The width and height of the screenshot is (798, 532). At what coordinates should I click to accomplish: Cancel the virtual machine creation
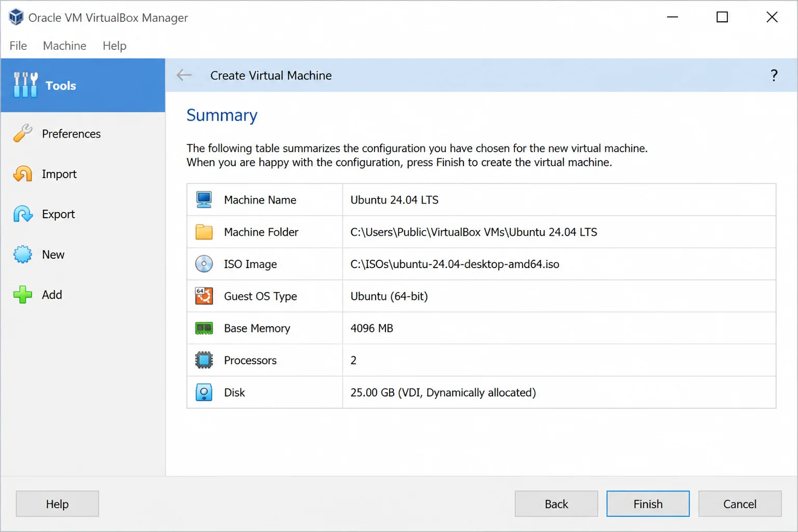click(x=740, y=504)
